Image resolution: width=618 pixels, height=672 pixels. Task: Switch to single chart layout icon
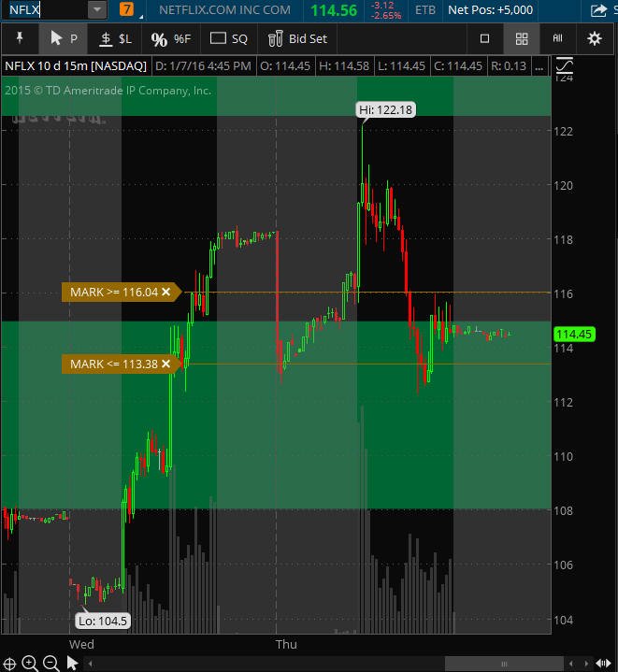[484, 38]
